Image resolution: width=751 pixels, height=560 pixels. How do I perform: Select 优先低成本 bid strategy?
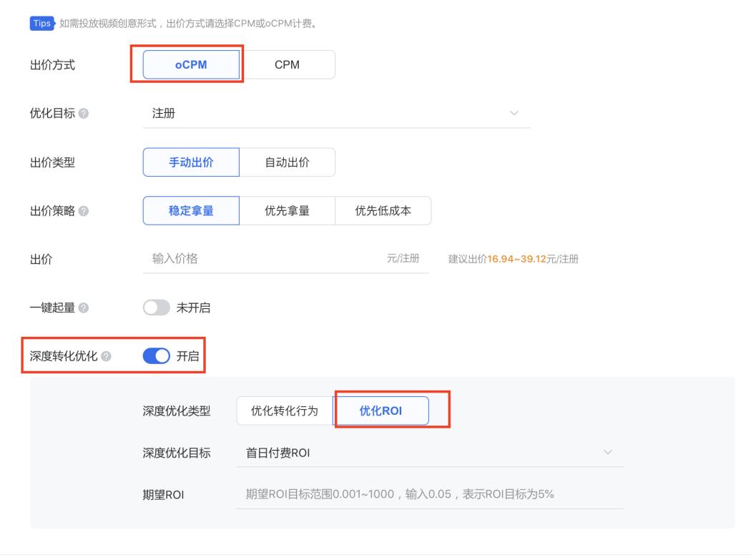(383, 211)
